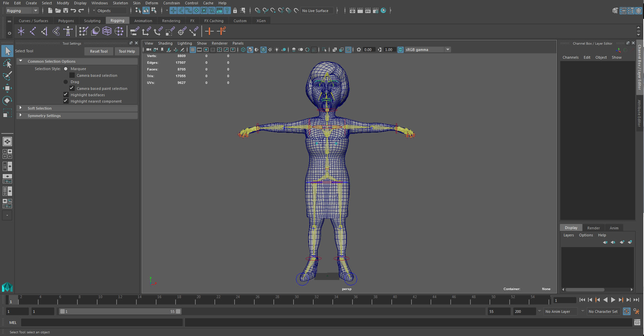
Task: Open the Constrain menu
Action: tap(172, 3)
